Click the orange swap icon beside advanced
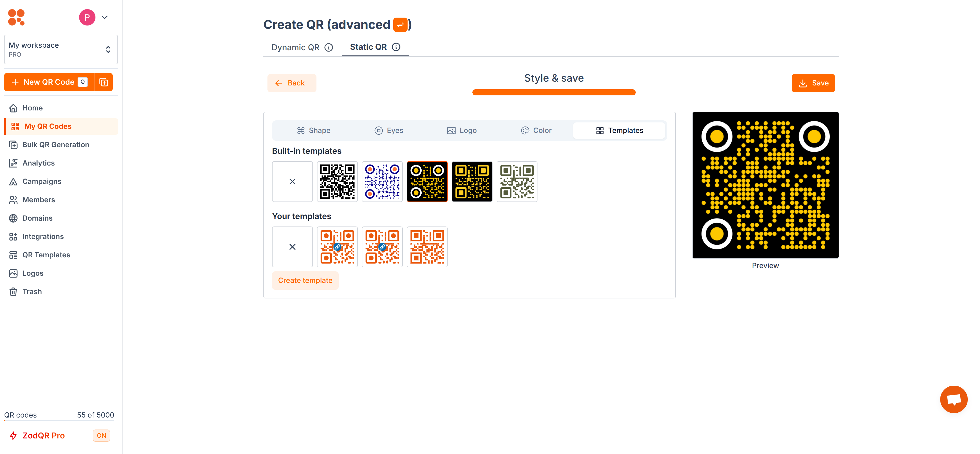980x454 pixels. coord(400,25)
